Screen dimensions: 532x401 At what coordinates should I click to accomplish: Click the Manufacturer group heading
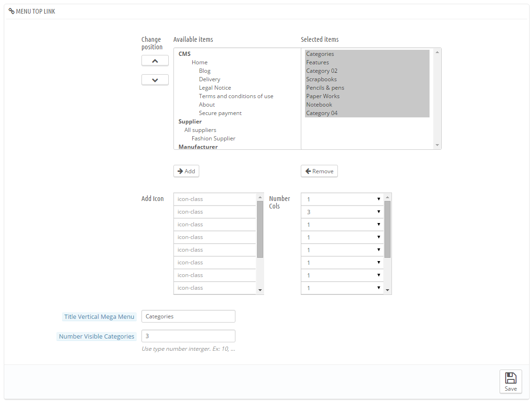[198, 147]
